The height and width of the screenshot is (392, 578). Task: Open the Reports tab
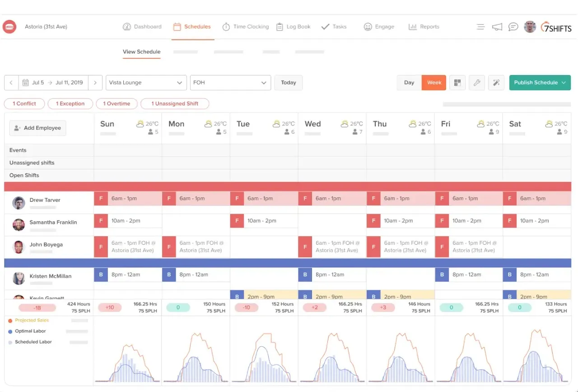coord(424,27)
